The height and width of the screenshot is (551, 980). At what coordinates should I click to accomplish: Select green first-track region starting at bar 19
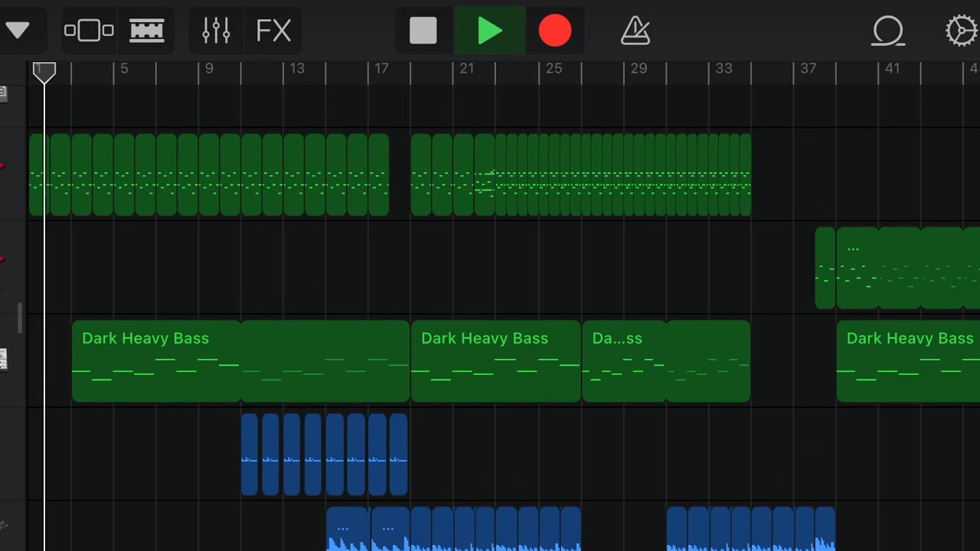point(421,174)
